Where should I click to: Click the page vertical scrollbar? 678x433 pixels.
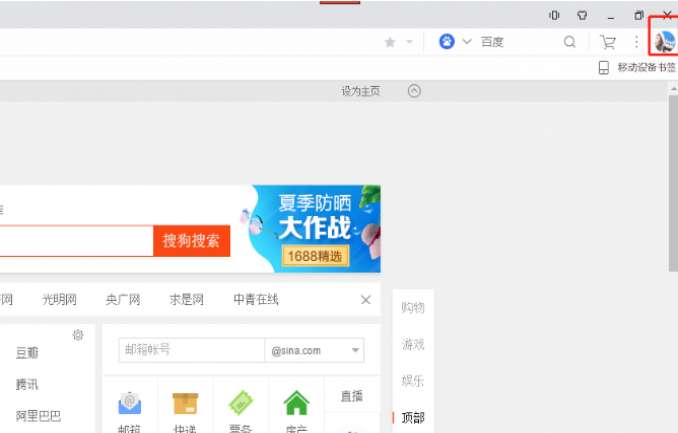[x=673, y=183]
